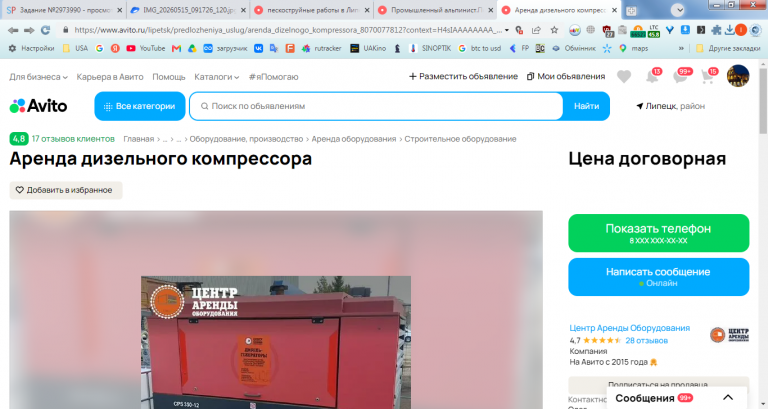Open the LTC price extension
Image resolution: width=768 pixels, height=409 pixels.
pos(654,31)
